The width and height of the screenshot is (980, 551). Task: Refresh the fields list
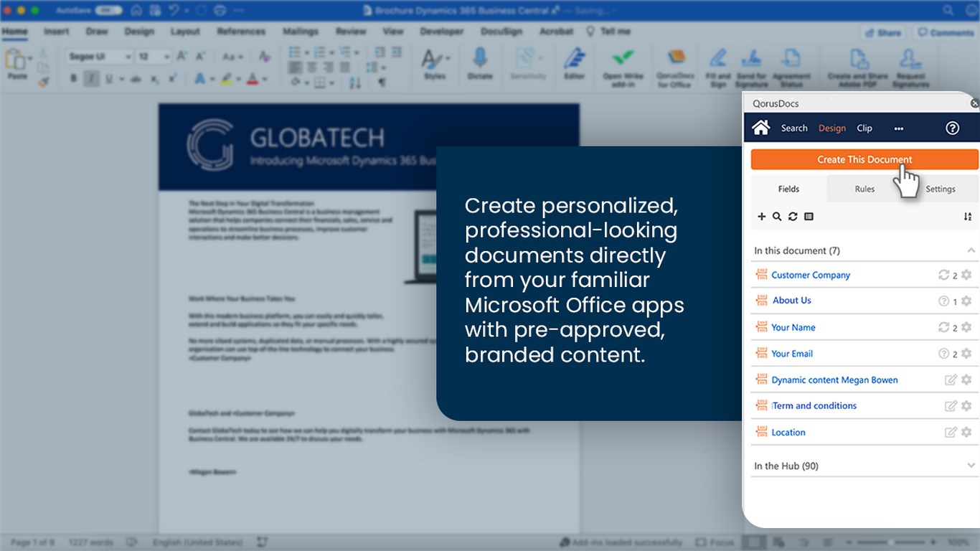point(793,217)
